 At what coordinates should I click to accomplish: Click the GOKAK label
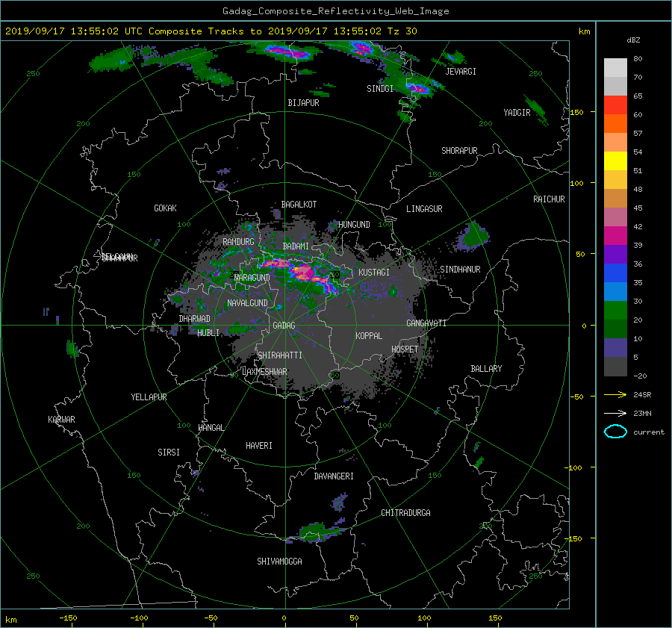pos(165,208)
